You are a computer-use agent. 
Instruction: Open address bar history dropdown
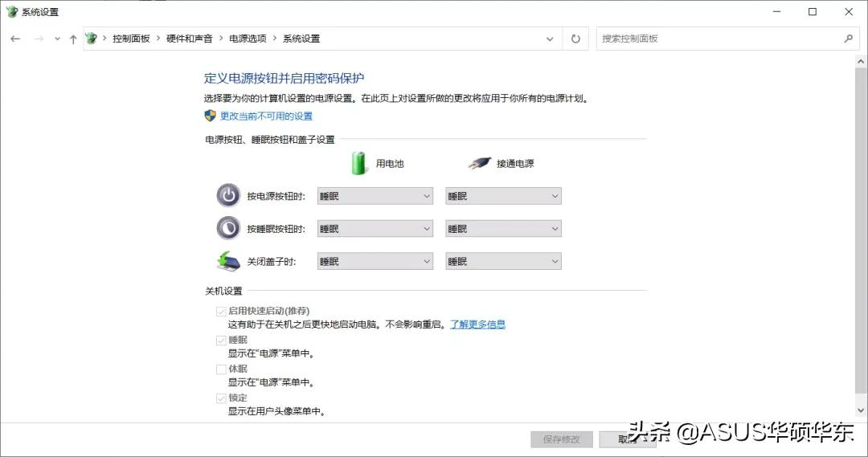(550, 39)
